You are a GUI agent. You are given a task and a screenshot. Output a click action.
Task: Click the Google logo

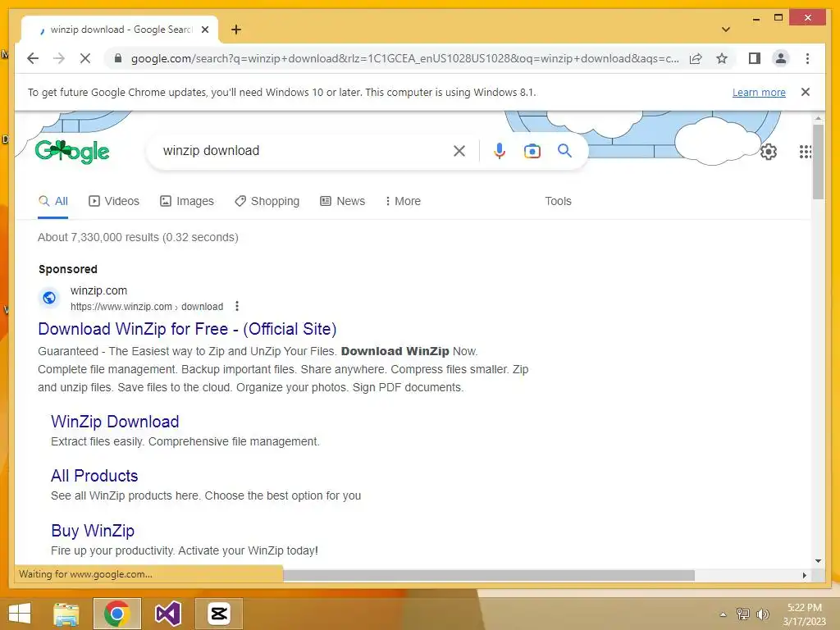coord(72,152)
